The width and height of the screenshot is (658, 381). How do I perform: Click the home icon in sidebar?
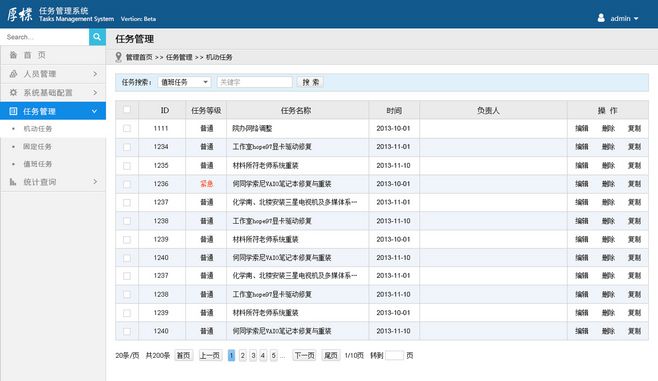(x=13, y=55)
